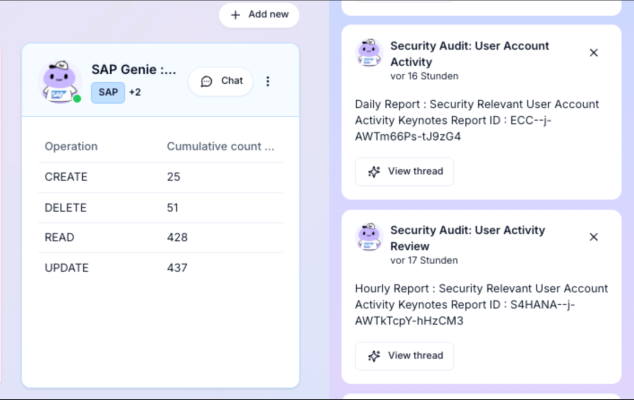Expand the +2 additional tags indicator

135,92
